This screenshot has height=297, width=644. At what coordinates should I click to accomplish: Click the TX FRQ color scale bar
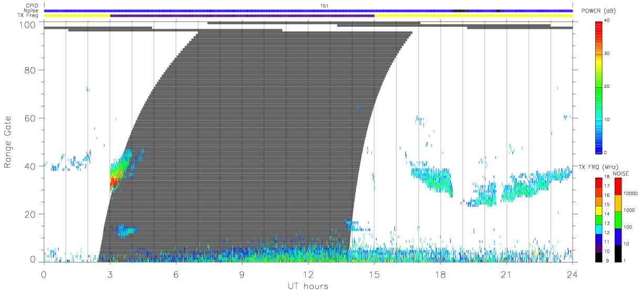[x=598, y=220]
